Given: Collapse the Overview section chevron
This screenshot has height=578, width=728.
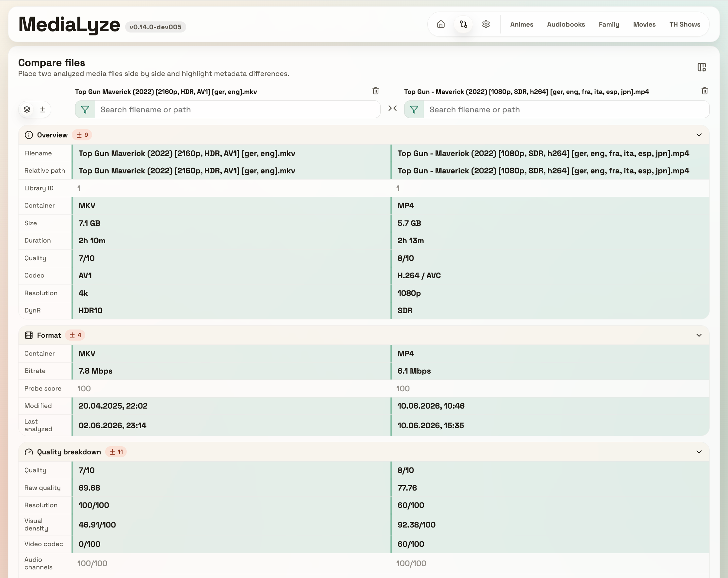Looking at the screenshot, I should tap(699, 135).
